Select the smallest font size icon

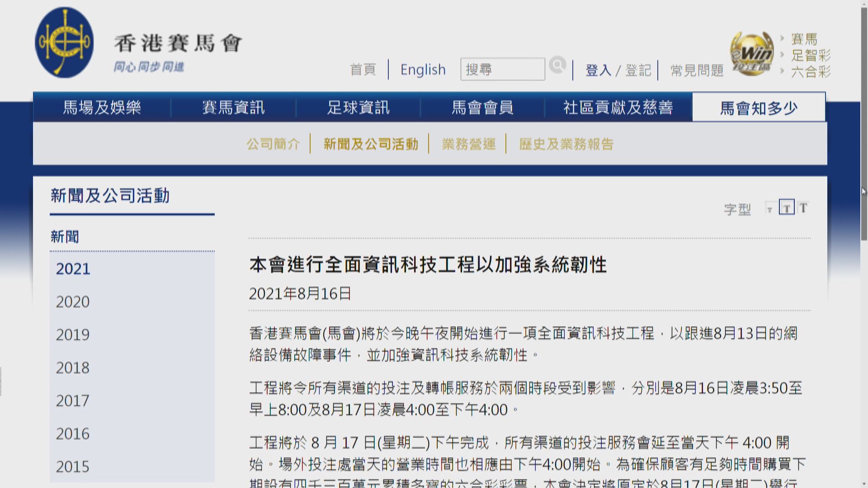769,209
